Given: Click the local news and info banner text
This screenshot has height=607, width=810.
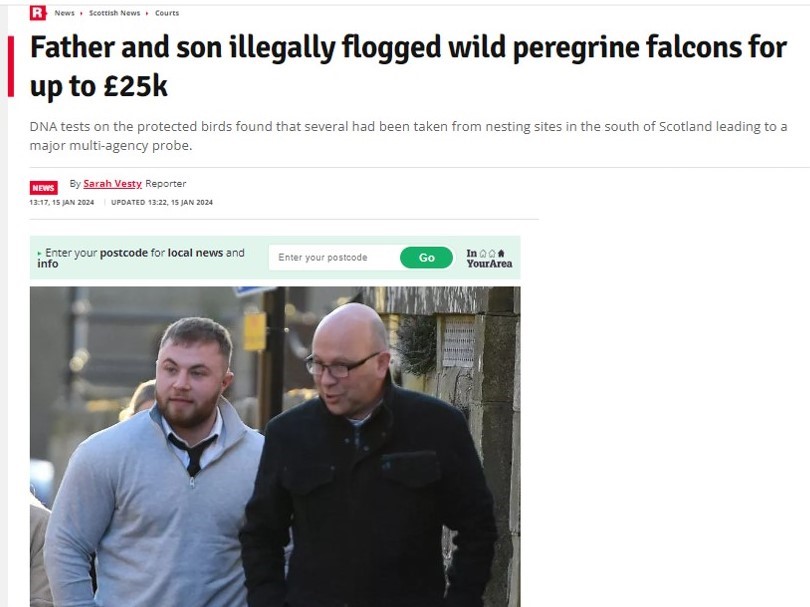Looking at the screenshot, I should point(141,258).
